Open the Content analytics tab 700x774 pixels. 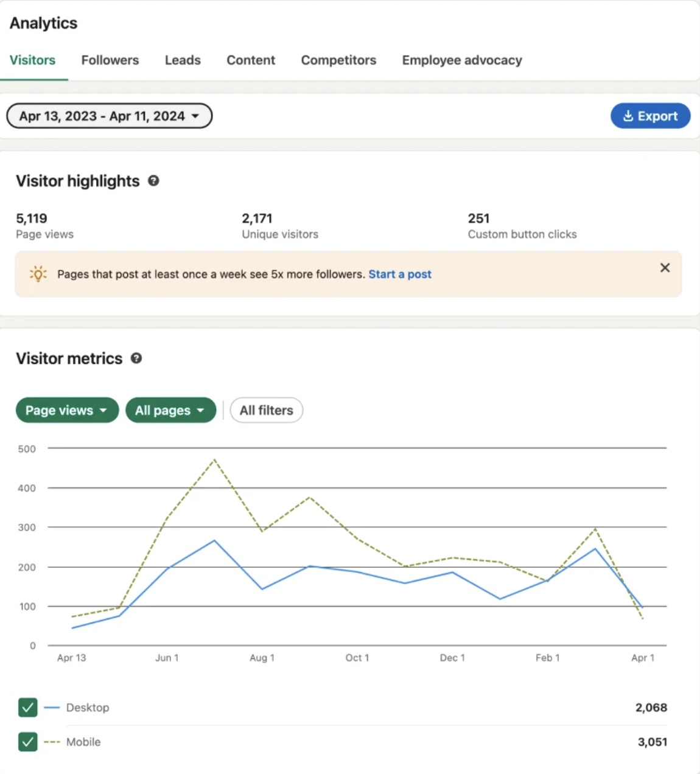[251, 60]
